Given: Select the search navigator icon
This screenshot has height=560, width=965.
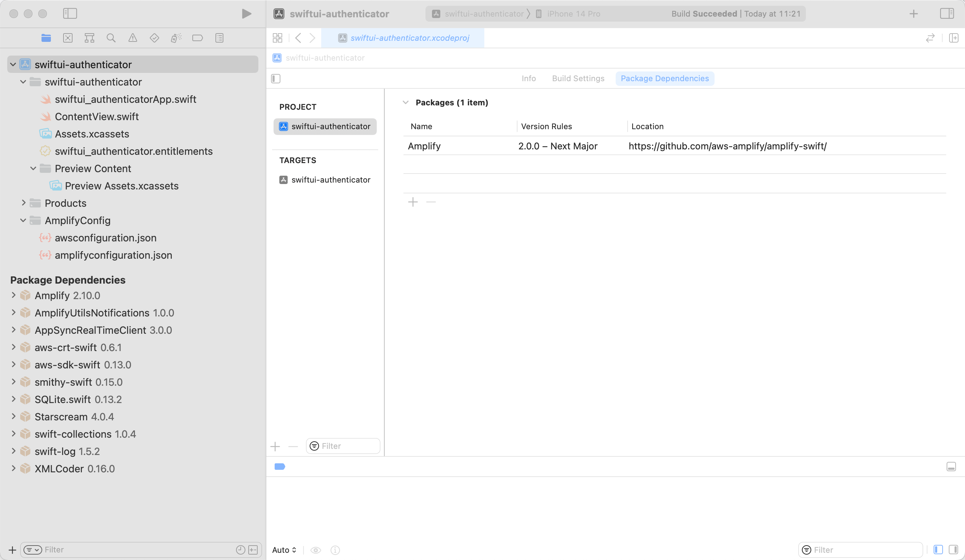Looking at the screenshot, I should (x=111, y=38).
